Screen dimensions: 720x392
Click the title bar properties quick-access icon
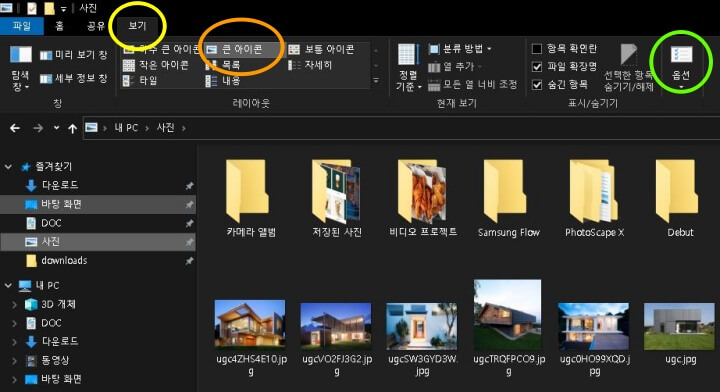click(x=32, y=8)
